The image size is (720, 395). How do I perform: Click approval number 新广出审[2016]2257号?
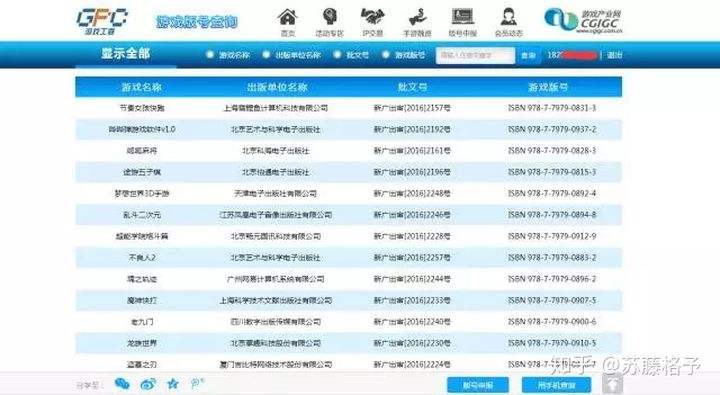412,258
